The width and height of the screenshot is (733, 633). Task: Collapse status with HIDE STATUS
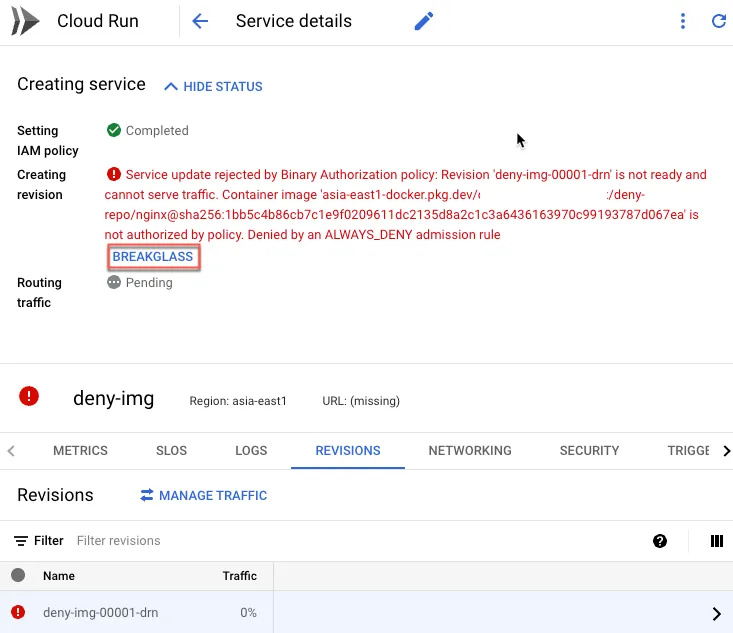213,86
